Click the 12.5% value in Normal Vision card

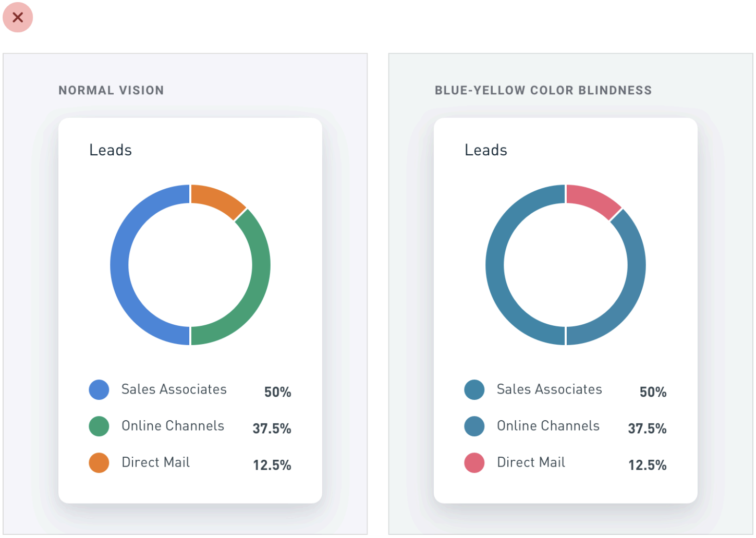coord(272,465)
